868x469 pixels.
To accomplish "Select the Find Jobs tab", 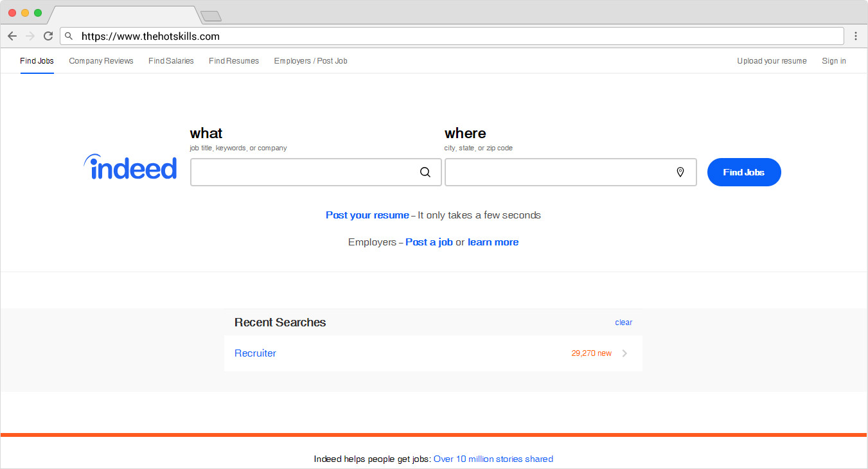I will (x=37, y=61).
